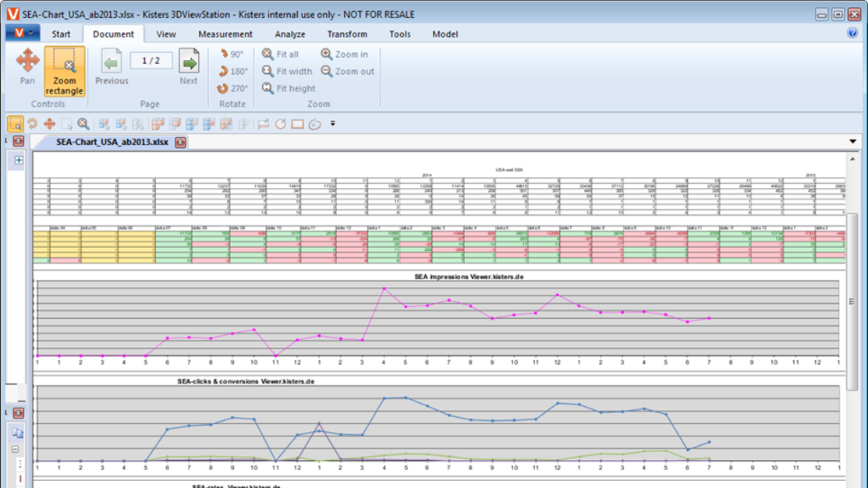
Task: Toggle the zoom rectangle icon in quick toolbar
Action: [16, 124]
